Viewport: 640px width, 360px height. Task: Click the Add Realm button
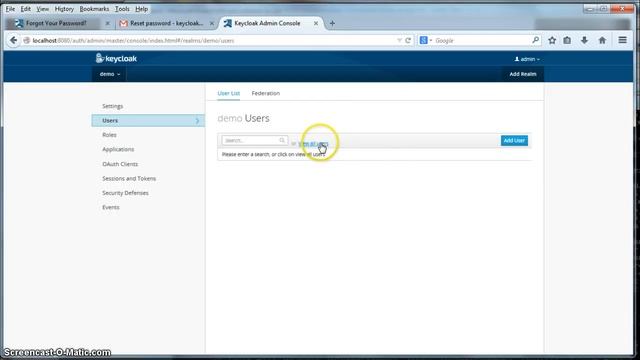[x=523, y=74]
